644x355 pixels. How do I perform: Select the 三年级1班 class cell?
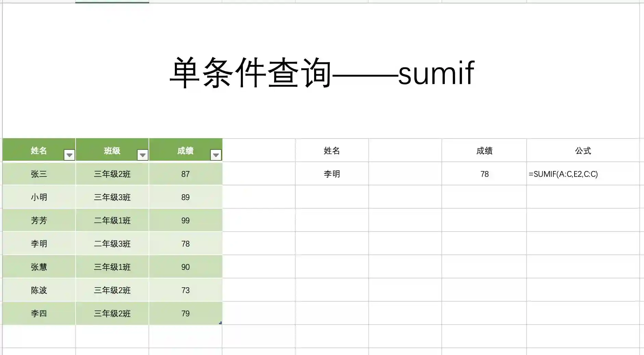112,267
